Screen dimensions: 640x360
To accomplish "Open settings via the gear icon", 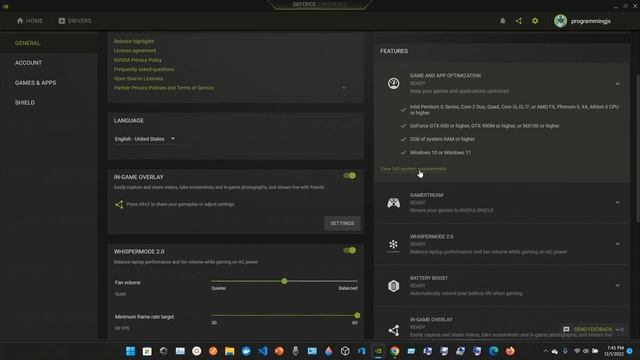I will pyautogui.click(x=535, y=21).
